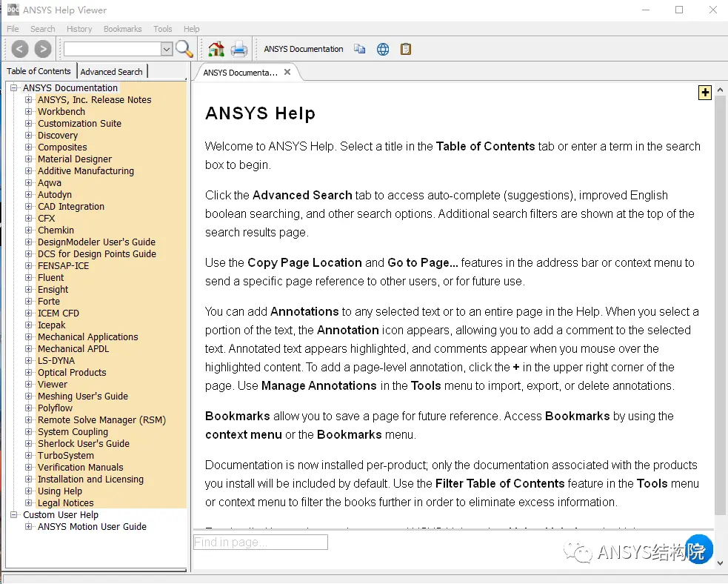Close the ANSYS Documentation tab
The image size is (728, 584).
(287, 72)
